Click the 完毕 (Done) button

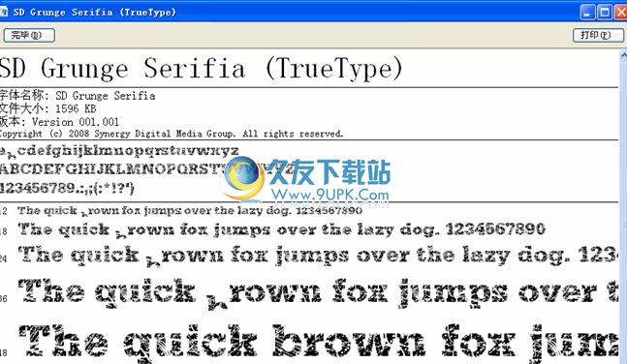(29, 35)
